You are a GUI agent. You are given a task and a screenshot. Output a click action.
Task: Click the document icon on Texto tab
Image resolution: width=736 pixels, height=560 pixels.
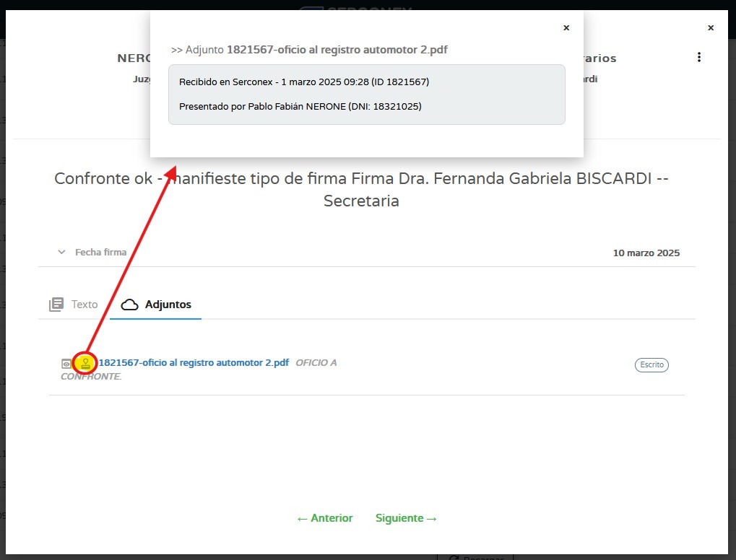(56, 305)
